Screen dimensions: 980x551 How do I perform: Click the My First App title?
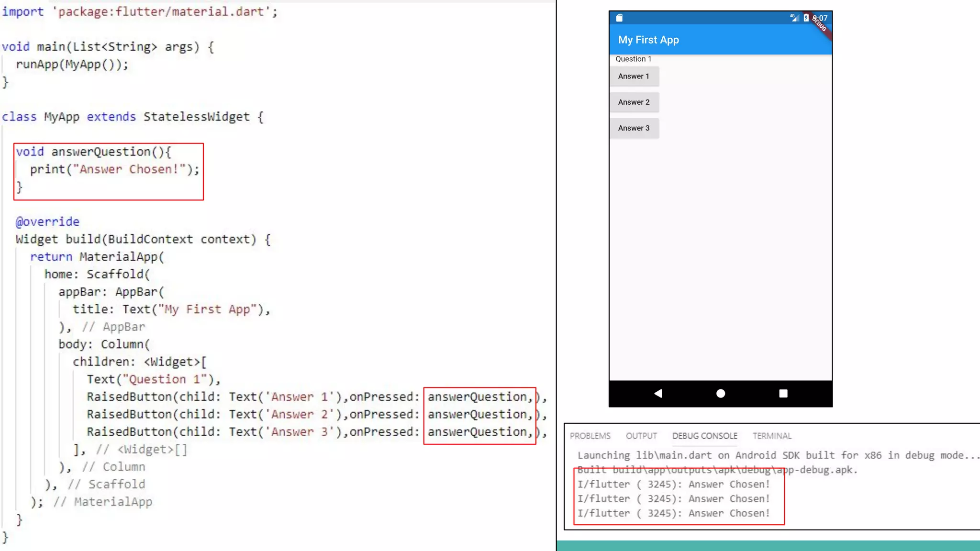tap(648, 40)
